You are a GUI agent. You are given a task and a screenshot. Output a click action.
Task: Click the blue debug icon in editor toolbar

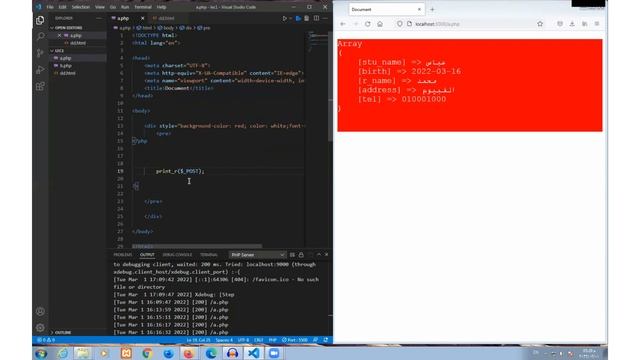point(298,18)
